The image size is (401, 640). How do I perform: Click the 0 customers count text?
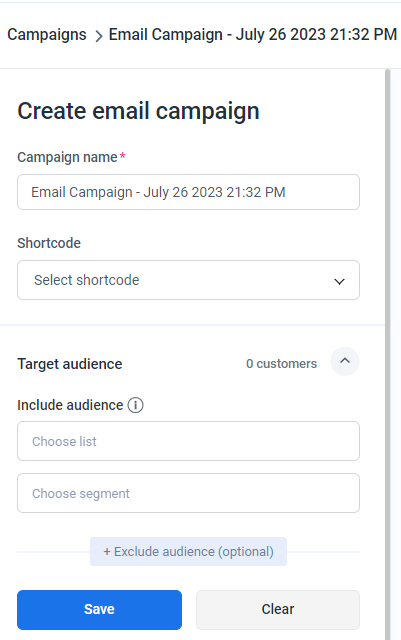[x=281, y=364]
